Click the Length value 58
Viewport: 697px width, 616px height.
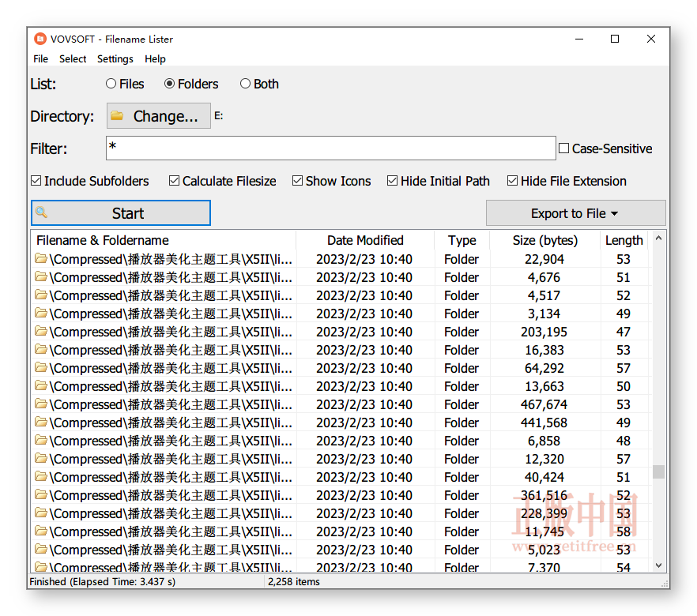point(624,531)
